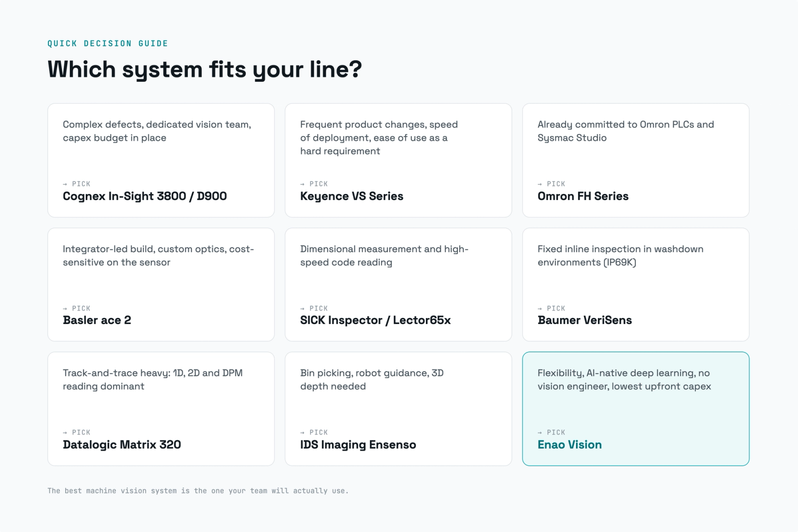Select the heading "Which system fits your line?"

204,69
